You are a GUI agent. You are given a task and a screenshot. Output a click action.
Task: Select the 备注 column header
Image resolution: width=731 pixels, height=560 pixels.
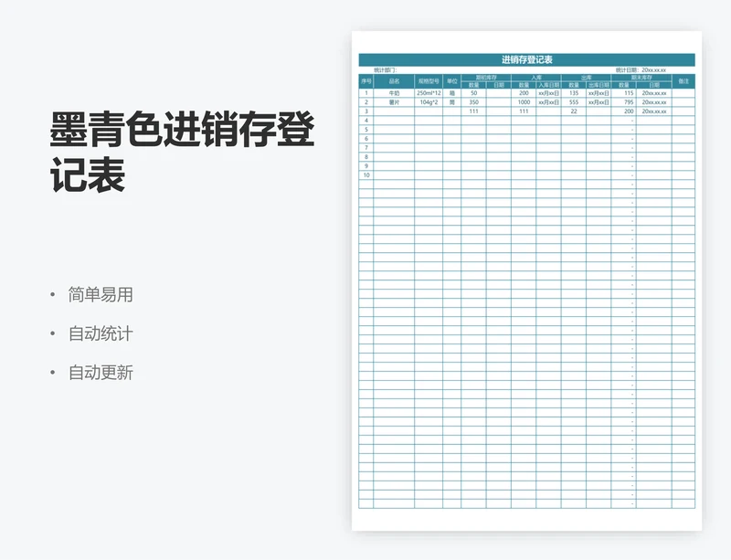coord(683,81)
